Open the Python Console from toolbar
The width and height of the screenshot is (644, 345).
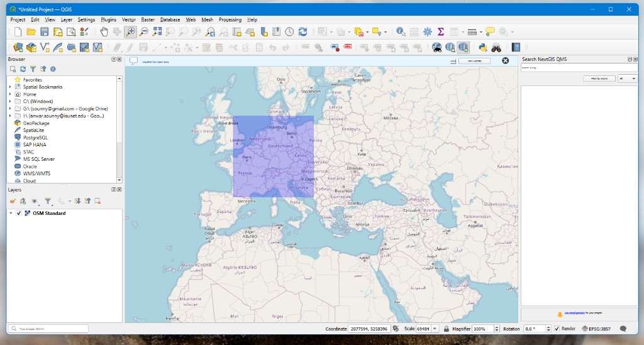(483, 47)
